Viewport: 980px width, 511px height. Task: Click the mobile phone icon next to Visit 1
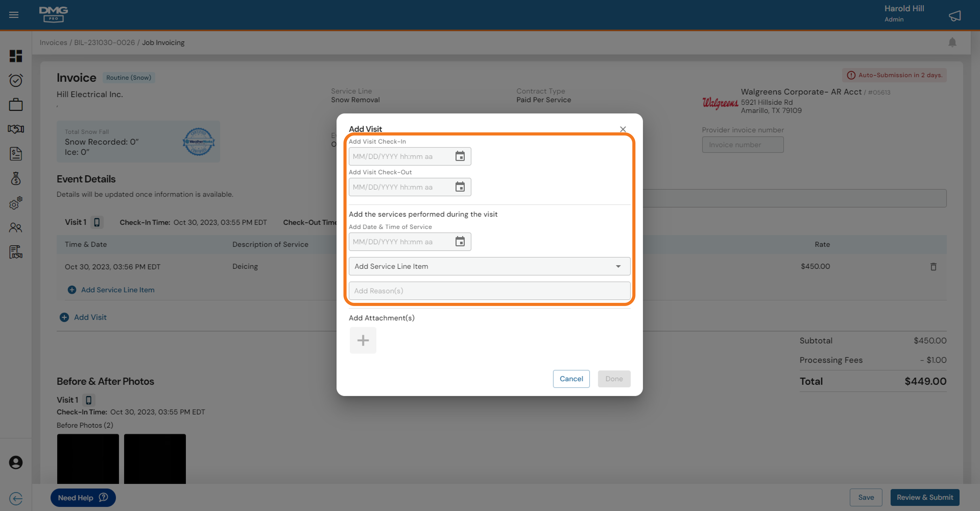click(x=97, y=222)
